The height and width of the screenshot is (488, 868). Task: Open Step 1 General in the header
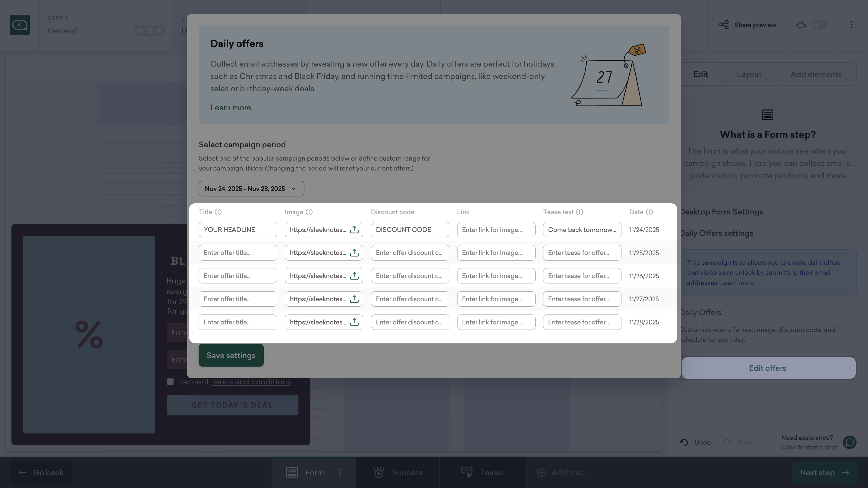pyautogui.click(x=106, y=25)
